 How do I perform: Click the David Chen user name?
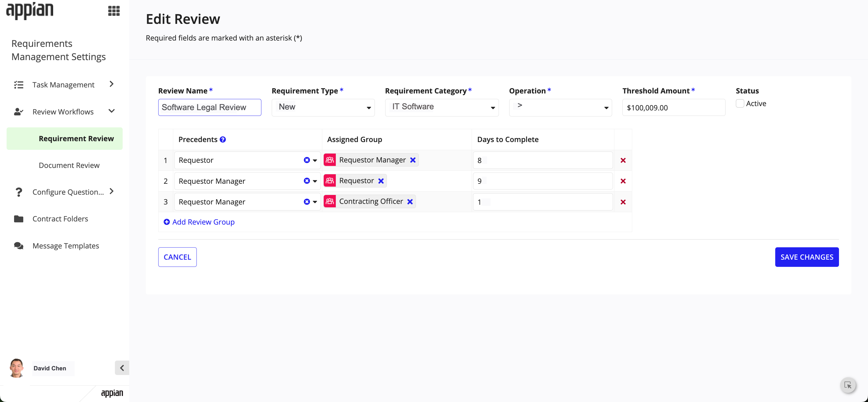click(x=50, y=368)
